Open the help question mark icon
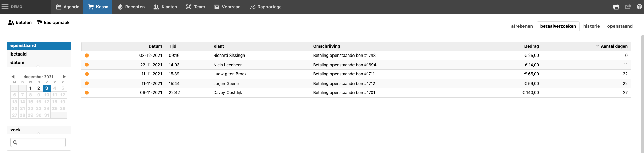Screen dimensions: 644x153 [x=639, y=7]
